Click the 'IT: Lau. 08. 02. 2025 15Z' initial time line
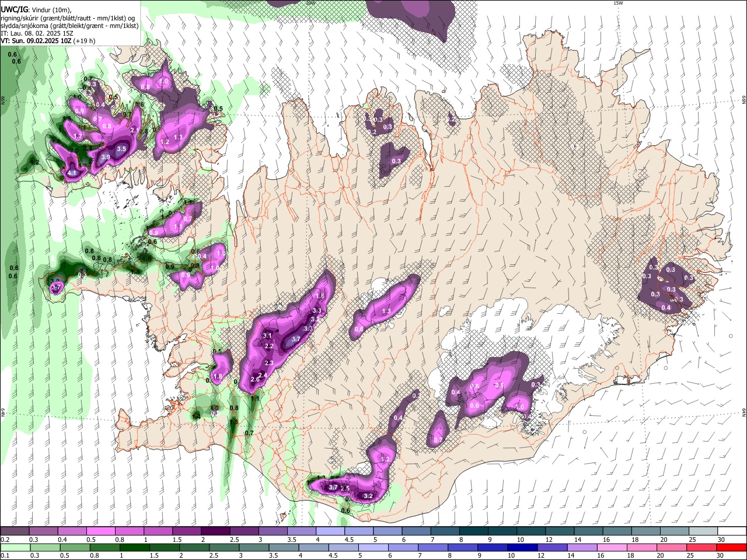The image size is (747, 560). (37, 33)
